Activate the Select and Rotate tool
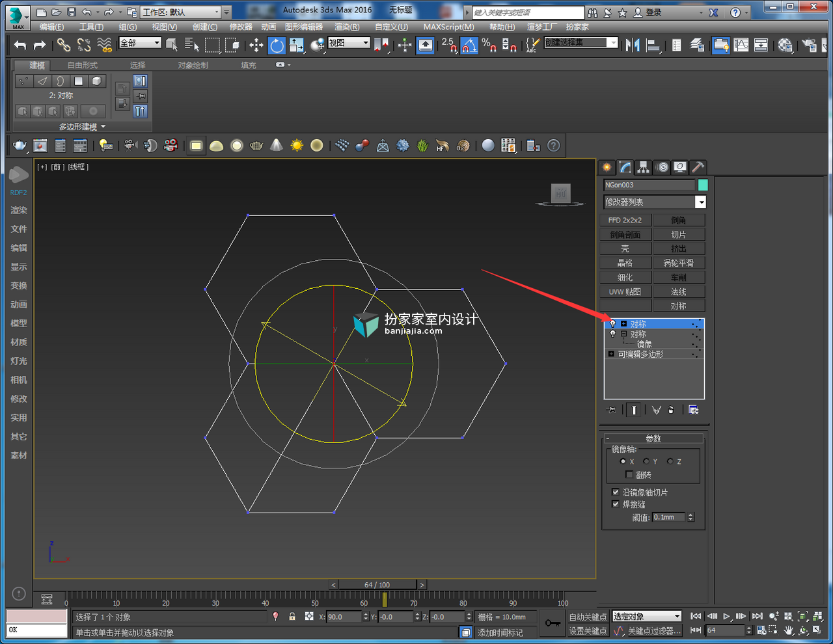The width and height of the screenshot is (833, 644). [277, 45]
